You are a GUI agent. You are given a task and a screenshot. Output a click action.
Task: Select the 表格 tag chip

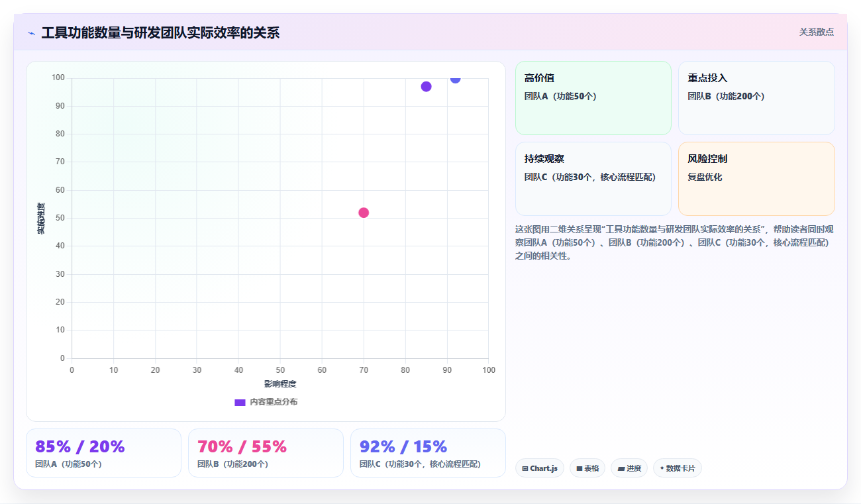(x=587, y=468)
